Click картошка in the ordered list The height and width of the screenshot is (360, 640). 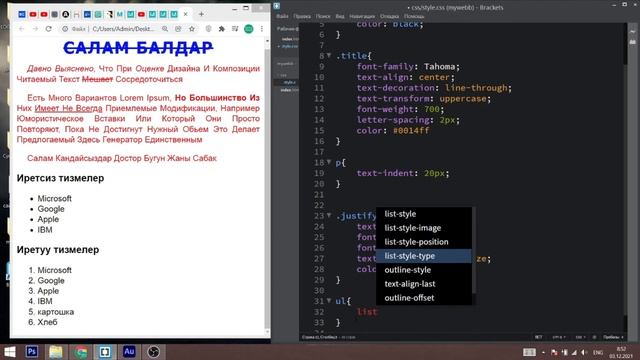(x=56, y=312)
